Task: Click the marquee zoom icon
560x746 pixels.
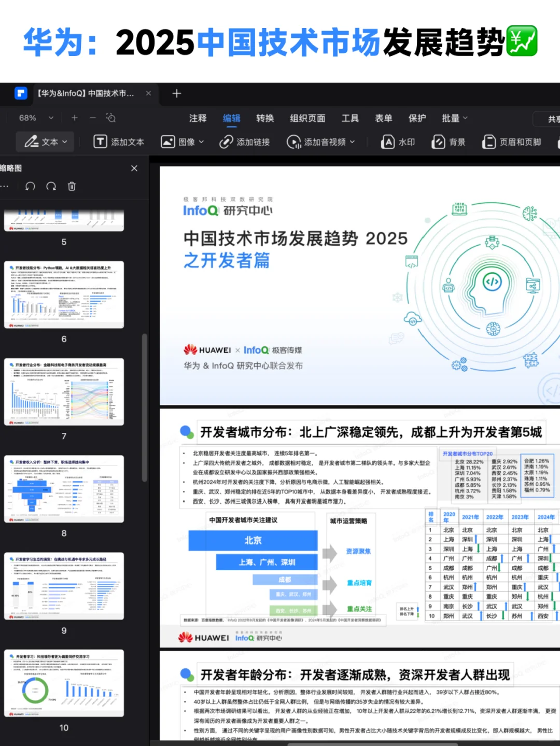Action: (x=111, y=118)
